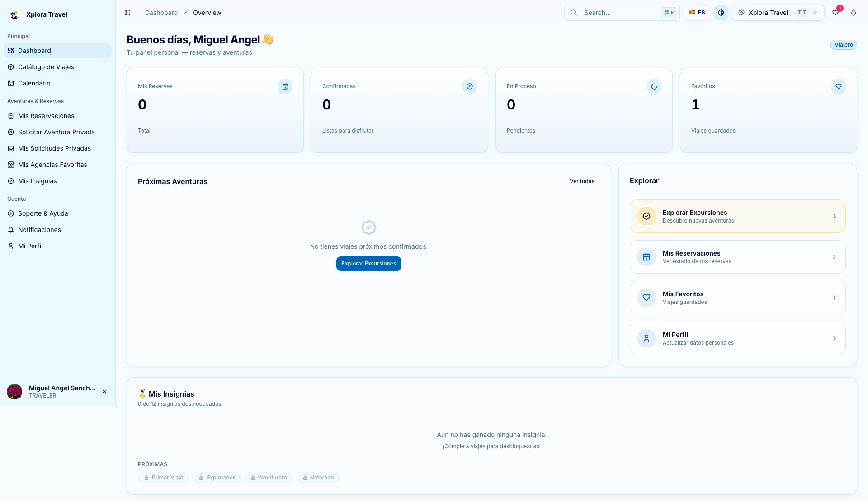This screenshot has width=868, height=502.
Task: Open the favorites heart icon in the header
Action: point(835,13)
